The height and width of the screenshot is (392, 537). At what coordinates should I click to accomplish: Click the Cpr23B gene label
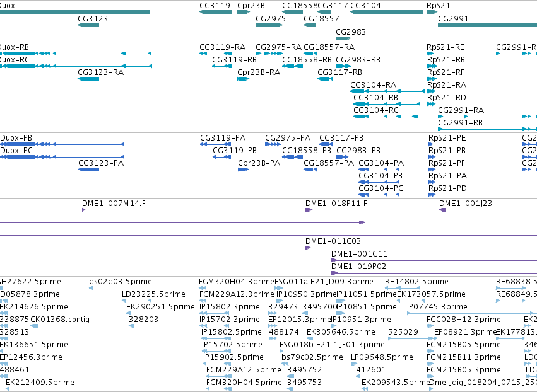251,6
